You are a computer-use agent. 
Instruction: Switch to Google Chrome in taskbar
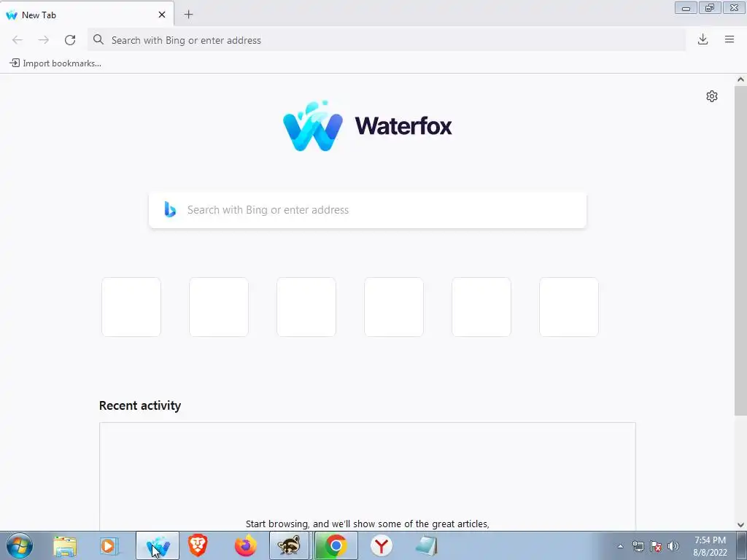coord(336,545)
